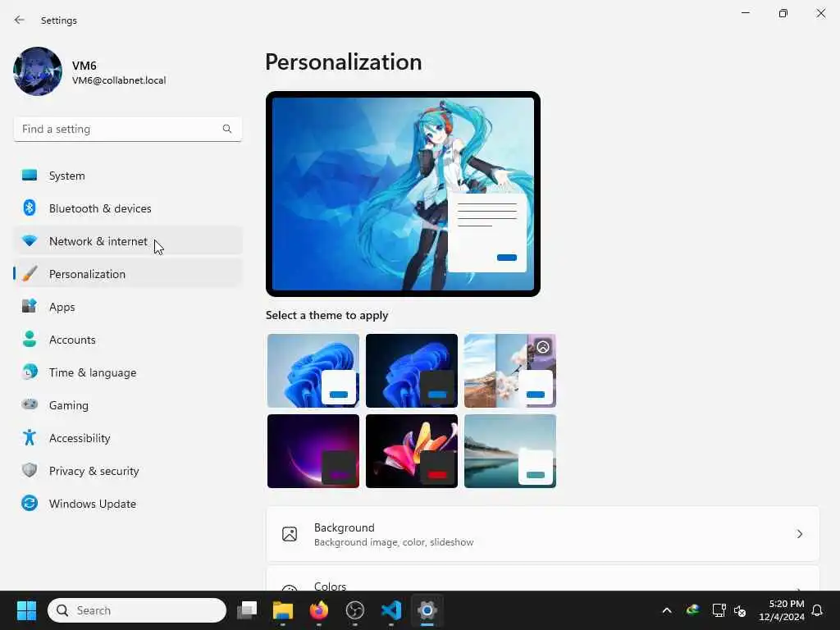Click the Time & language clock icon
The height and width of the screenshot is (630, 840).
point(30,372)
